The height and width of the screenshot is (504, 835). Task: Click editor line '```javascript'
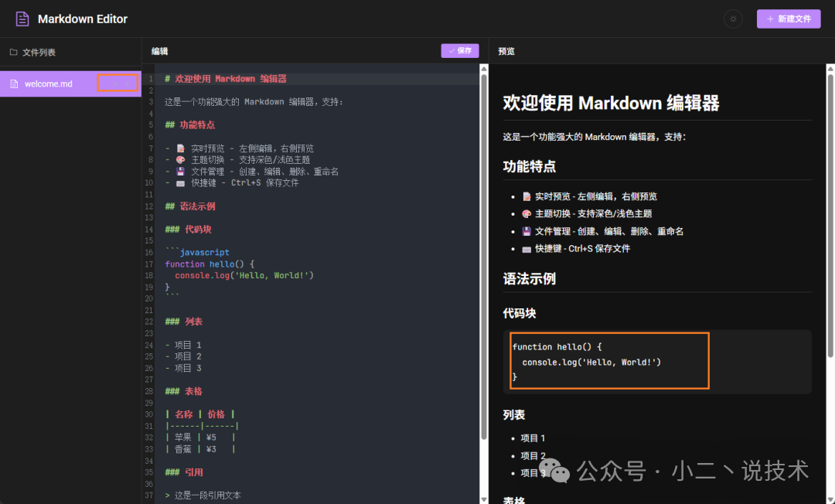coord(197,252)
